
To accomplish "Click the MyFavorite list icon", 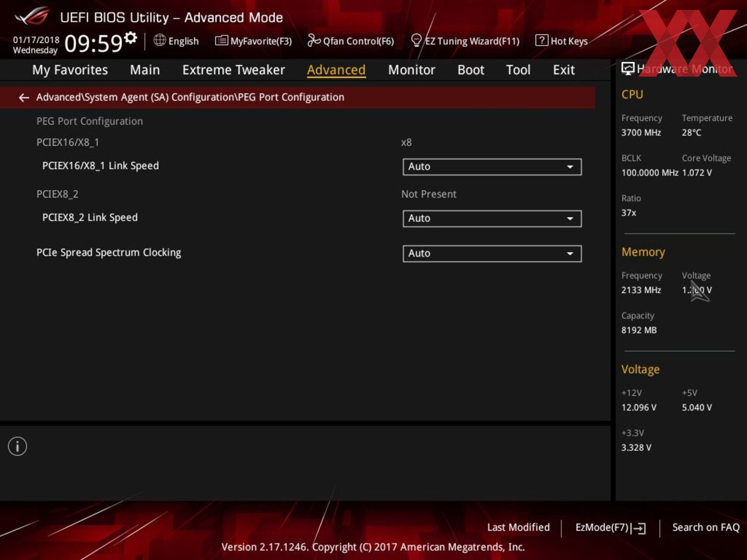I will click(221, 41).
